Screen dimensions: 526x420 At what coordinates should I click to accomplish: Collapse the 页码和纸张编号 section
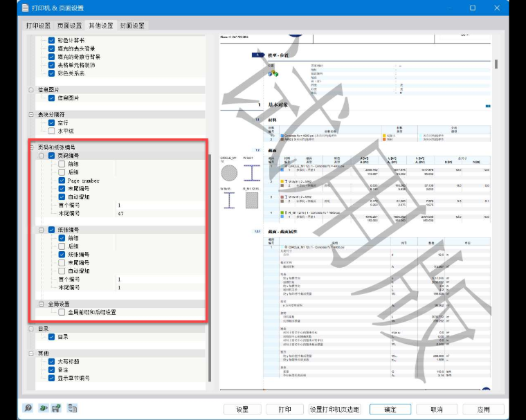pyautogui.click(x=31, y=147)
